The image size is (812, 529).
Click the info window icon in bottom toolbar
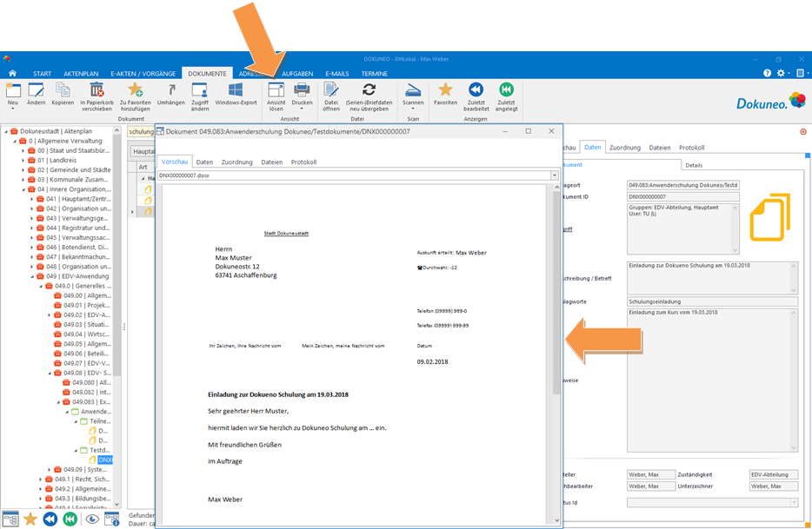click(112, 519)
